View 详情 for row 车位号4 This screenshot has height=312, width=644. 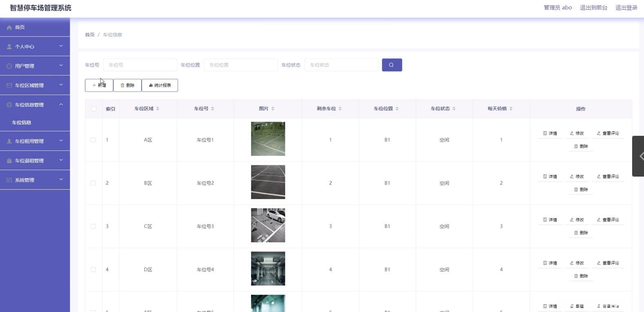tap(550, 263)
